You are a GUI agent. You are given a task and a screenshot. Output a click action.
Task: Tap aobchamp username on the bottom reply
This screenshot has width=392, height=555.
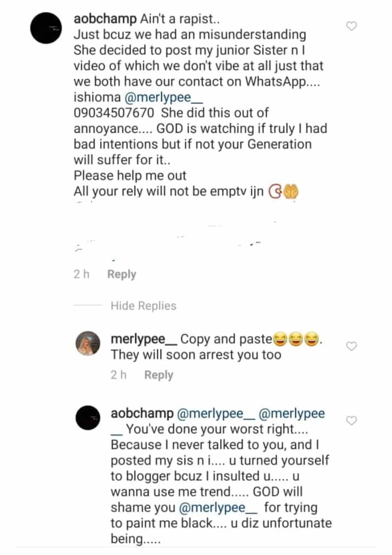142,413
